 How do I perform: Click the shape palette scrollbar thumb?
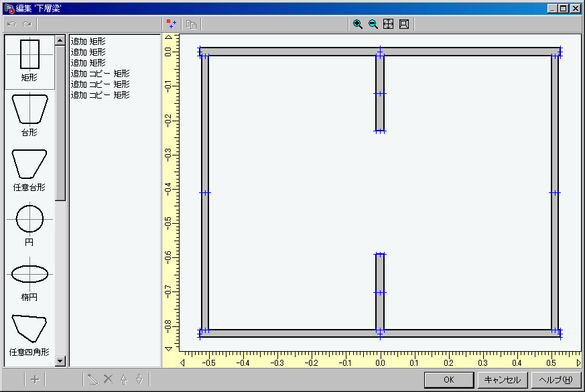[x=60, y=123]
